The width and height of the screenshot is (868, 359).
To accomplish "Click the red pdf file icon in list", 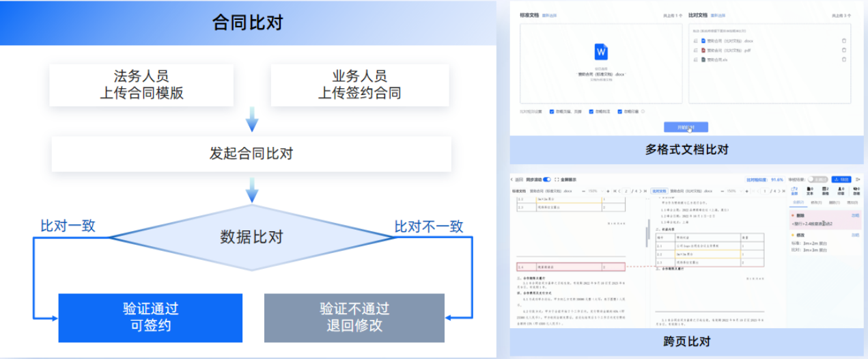I will pyautogui.click(x=703, y=50).
